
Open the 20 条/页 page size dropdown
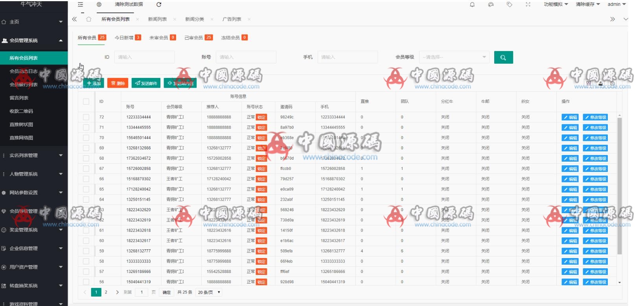pos(209,292)
